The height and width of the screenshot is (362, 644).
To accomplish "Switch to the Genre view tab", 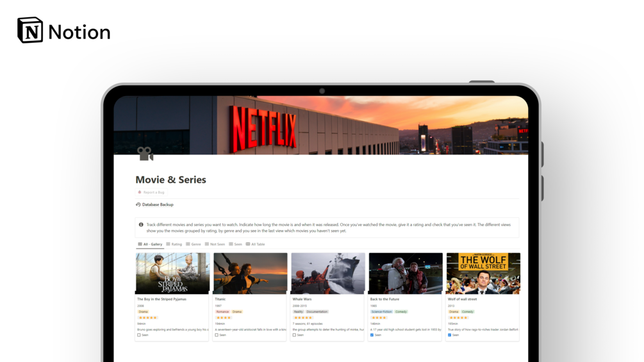I will (x=194, y=244).
